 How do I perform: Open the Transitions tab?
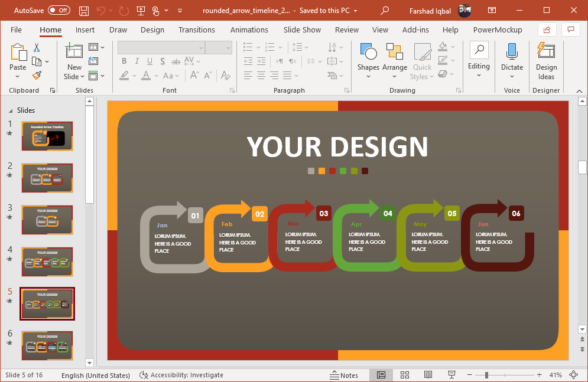tap(197, 30)
